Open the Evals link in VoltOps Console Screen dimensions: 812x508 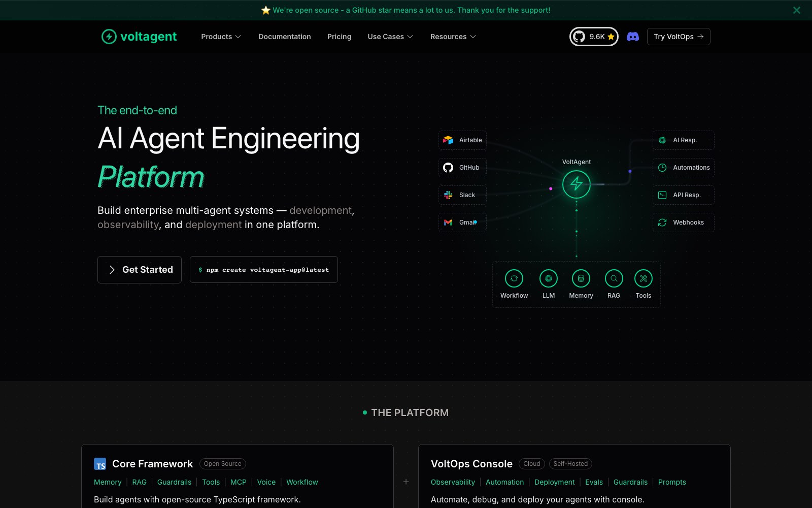(x=594, y=482)
